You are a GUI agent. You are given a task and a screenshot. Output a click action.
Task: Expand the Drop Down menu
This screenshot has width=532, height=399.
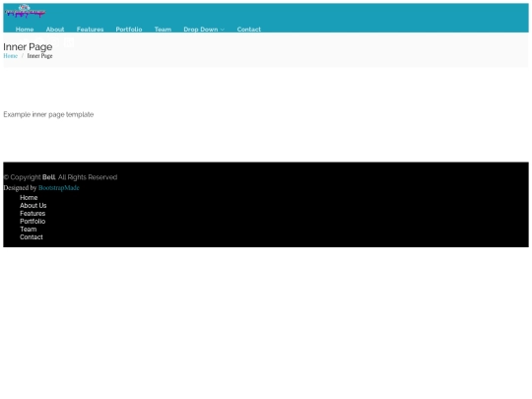[204, 30]
